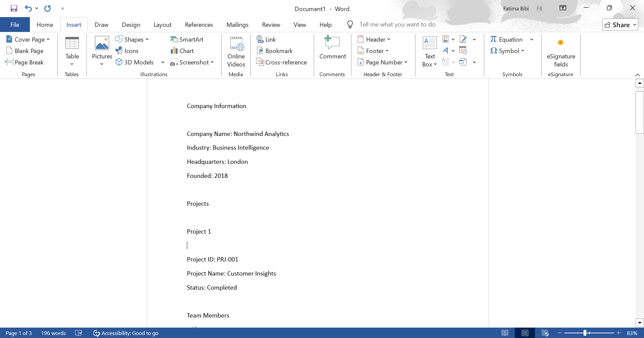
Task: Collapse the ribbon with the arrow
Action: [x=638, y=75]
